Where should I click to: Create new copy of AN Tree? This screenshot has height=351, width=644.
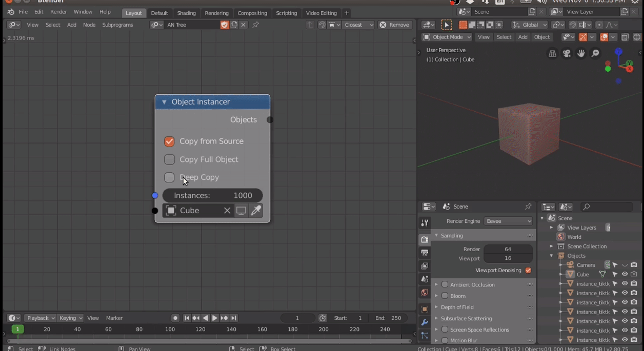tap(234, 25)
